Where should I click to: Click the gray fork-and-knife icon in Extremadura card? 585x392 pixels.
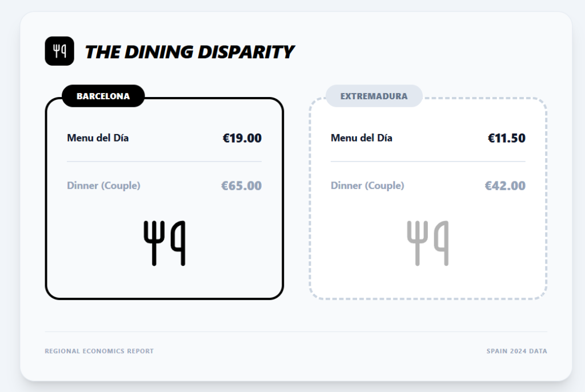(428, 243)
